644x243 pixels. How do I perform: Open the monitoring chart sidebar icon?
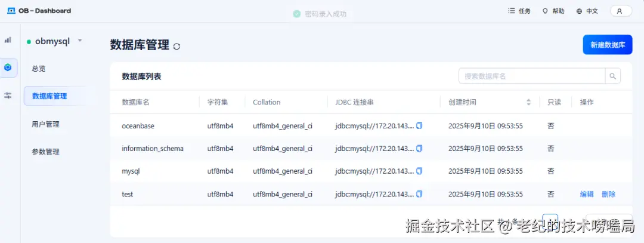pos(8,40)
